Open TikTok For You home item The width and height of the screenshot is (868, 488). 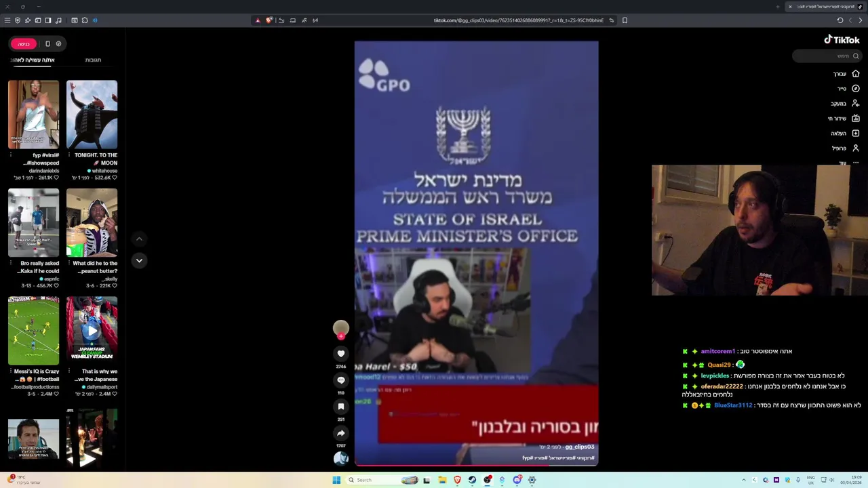point(846,73)
